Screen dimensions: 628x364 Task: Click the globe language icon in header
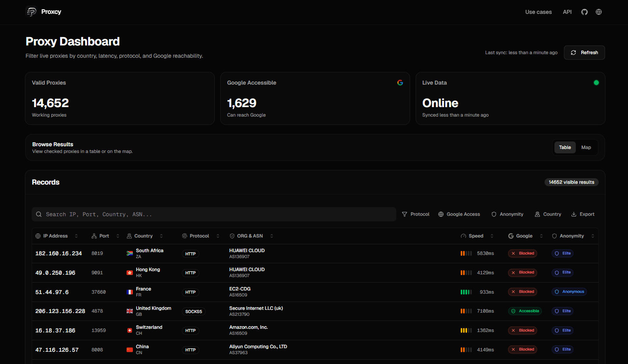click(x=599, y=12)
